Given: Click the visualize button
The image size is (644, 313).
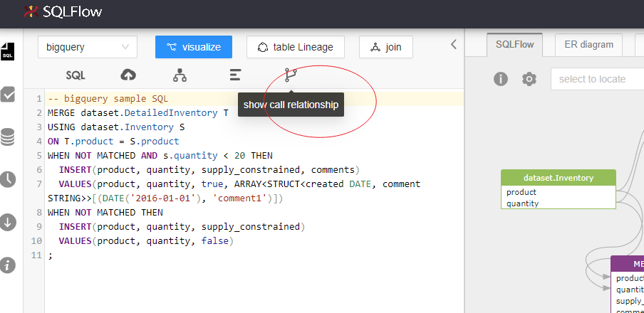Looking at the screenshot, I should [x=194, y=47].
